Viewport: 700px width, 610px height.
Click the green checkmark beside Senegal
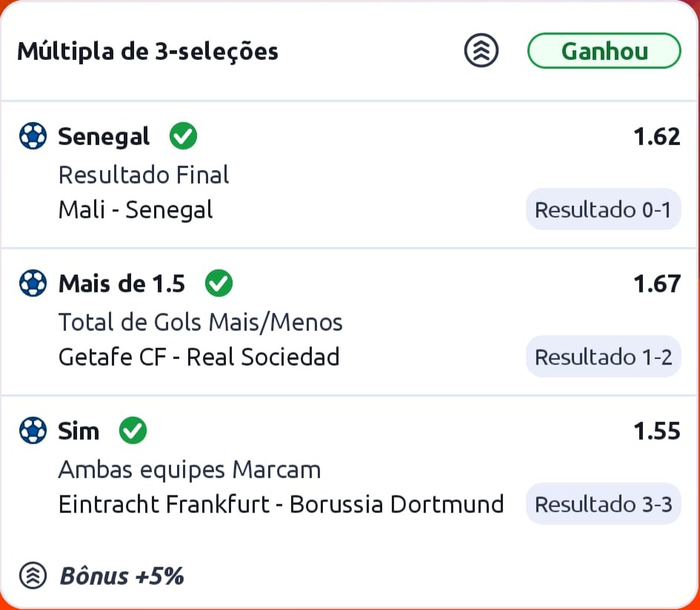click(x=183, y=136)
